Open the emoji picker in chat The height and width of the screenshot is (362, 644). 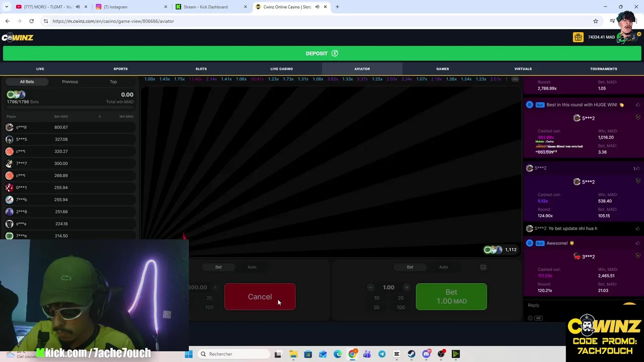530,318
